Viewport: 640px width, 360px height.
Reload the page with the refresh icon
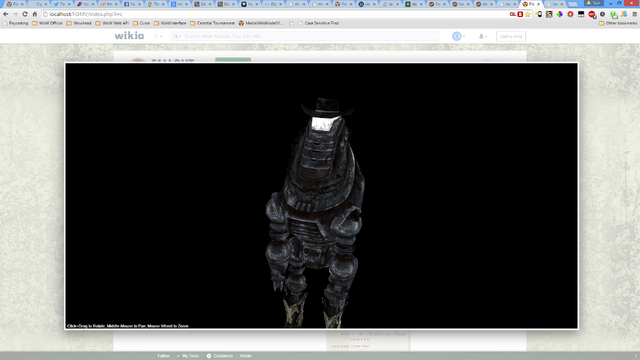[25, 14]
